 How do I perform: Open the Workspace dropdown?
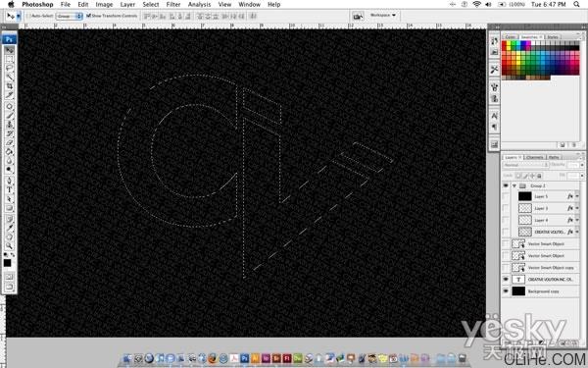point(382,16)
